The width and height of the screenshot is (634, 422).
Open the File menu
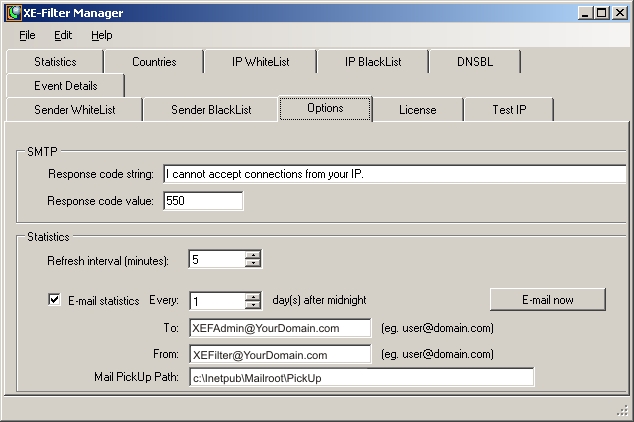tap(27, 36)
